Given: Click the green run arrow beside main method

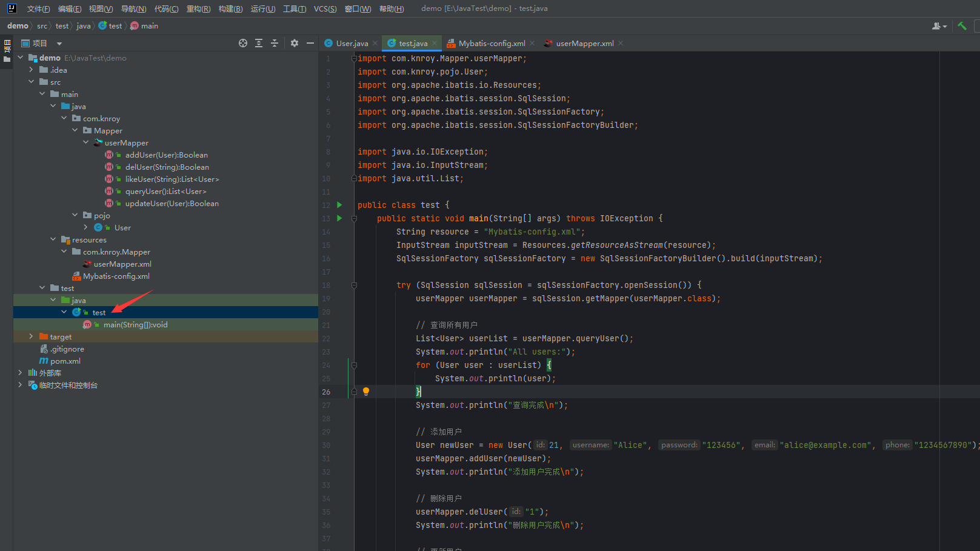Looking at the screenshot, I should click(x=339, y=218).
